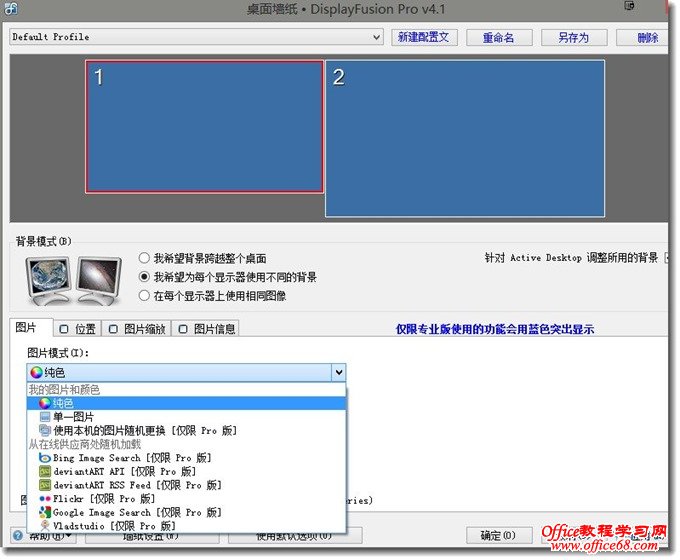Click the 仅限专业版使用的功能会用蓝色突出显示 notice
Screen dimensions: 680x560
click(495, 329)
